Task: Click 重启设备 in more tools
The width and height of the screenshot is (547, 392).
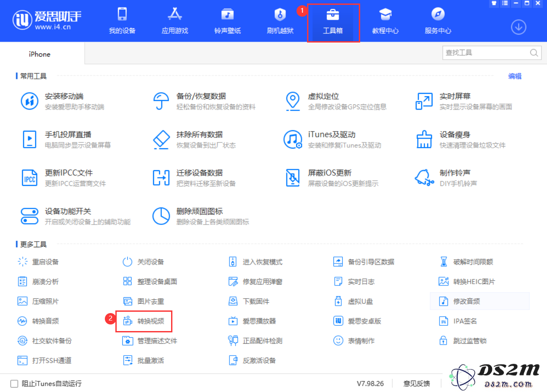Action: point(38,262)
